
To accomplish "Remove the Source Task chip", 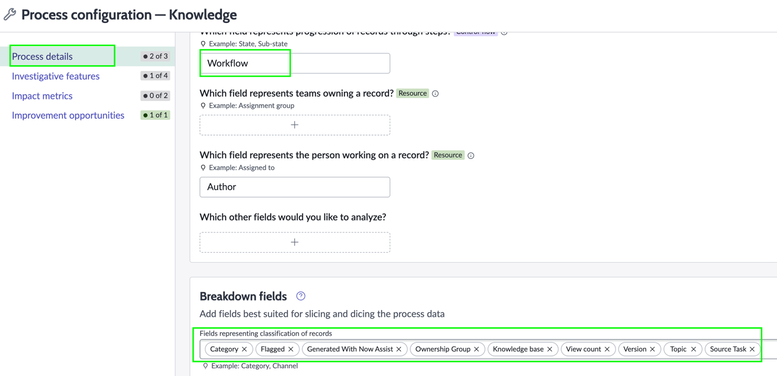I will click(x=752, y=349).
